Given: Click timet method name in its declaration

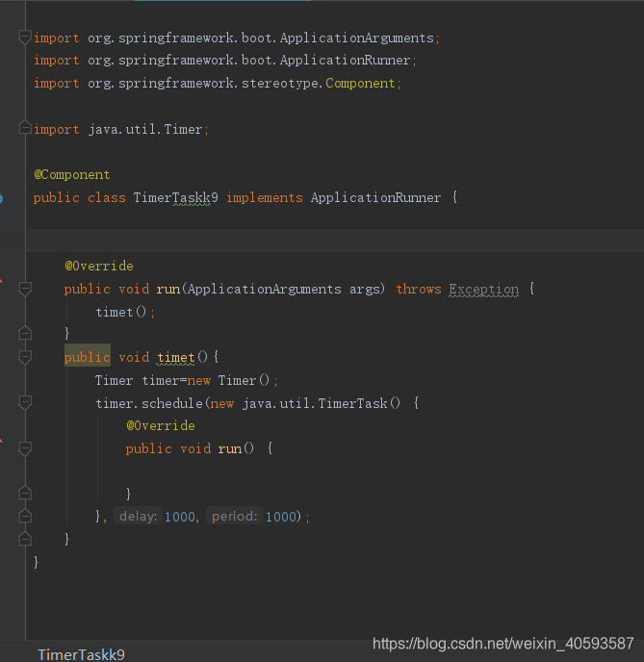Looking at the screenshot, I should pos(175,358).
